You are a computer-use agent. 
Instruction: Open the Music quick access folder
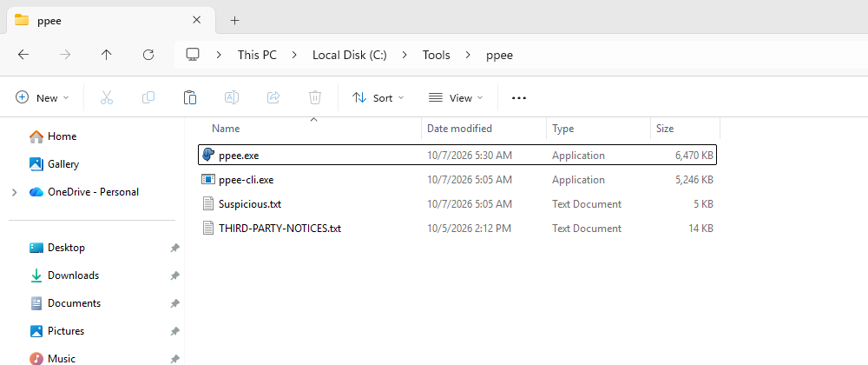coord(53,358)
